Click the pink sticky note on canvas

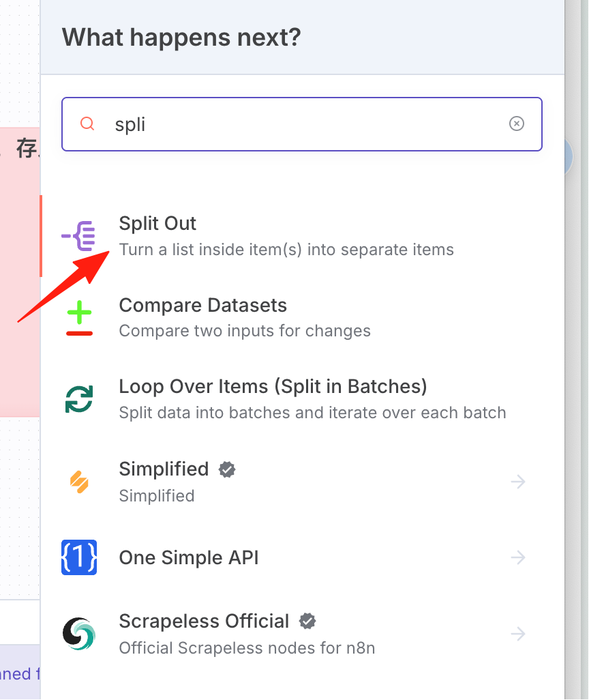(20, 272)
